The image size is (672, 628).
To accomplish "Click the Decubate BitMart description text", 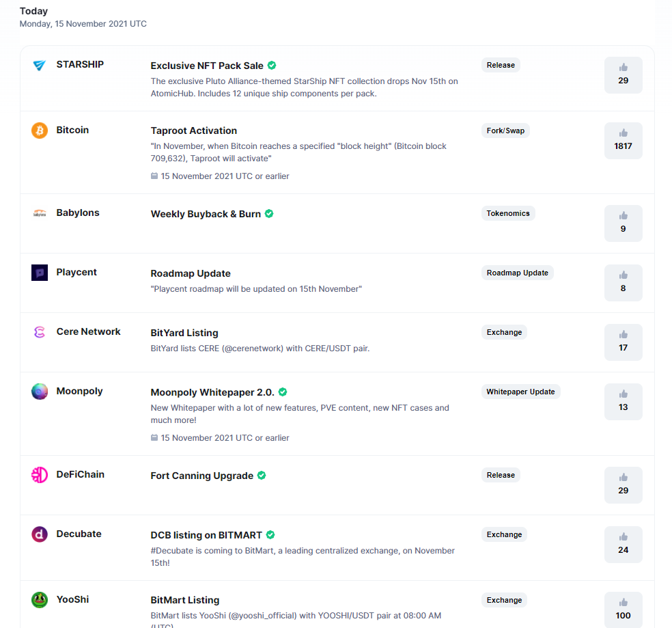I will pyautogui.click(x=303, y=557).
